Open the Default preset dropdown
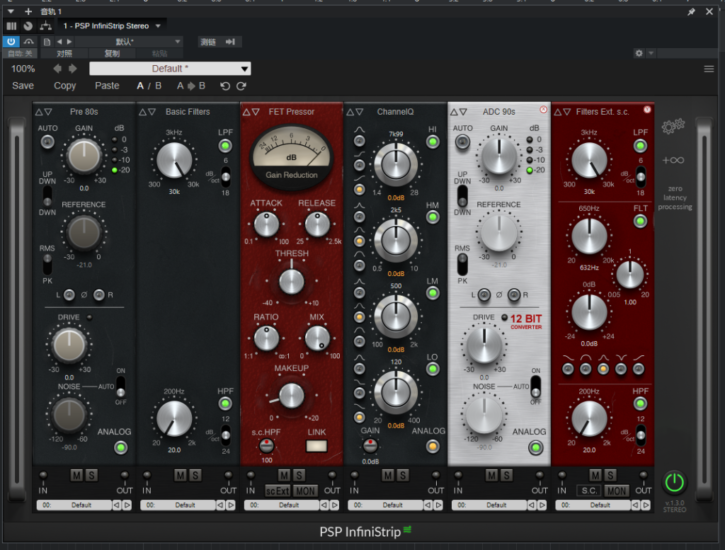Screen dimensions: 725x550 169,69
